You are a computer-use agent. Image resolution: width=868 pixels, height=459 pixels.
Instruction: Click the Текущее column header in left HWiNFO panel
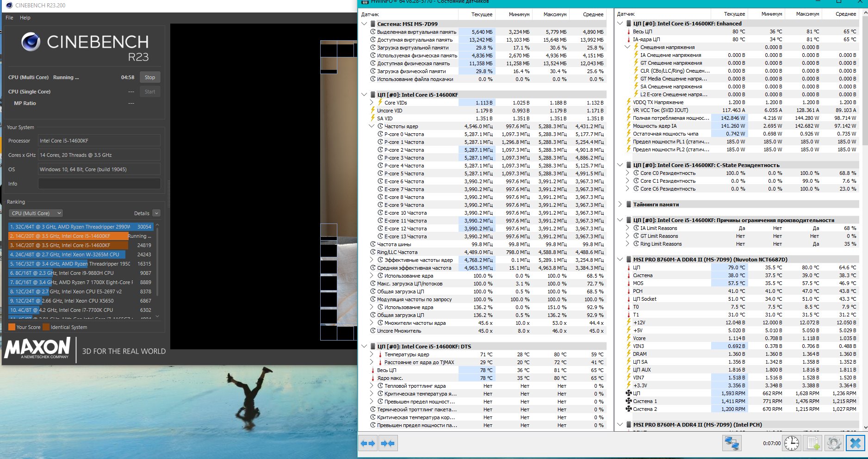[477, 14]
